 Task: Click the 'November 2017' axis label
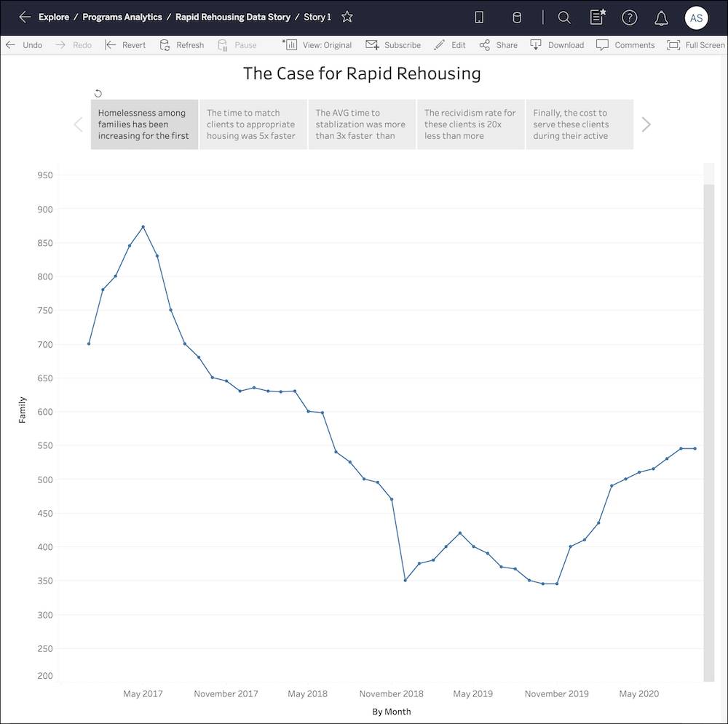click(x=226, y=694)
